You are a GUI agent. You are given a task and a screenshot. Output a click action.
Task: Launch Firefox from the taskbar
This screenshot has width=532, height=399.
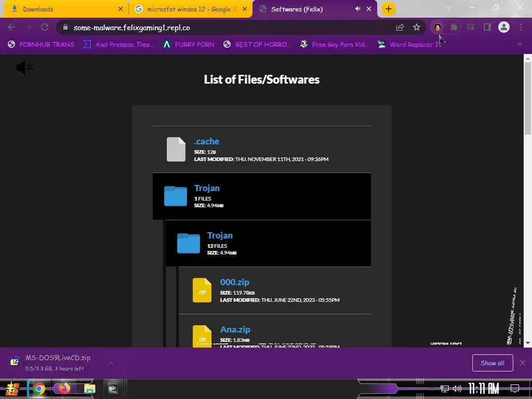pos(64,389)
